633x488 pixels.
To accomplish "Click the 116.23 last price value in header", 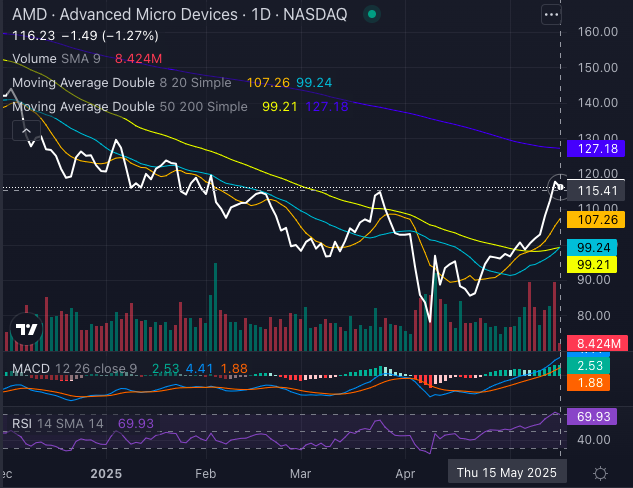I will pyautogui.click(x=34, y=36).
